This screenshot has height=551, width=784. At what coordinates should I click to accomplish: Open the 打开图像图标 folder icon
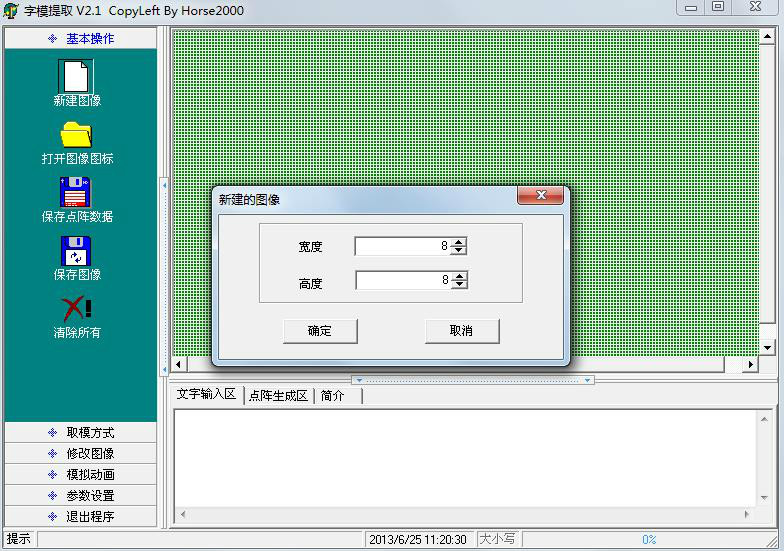[x=76, y=135]
